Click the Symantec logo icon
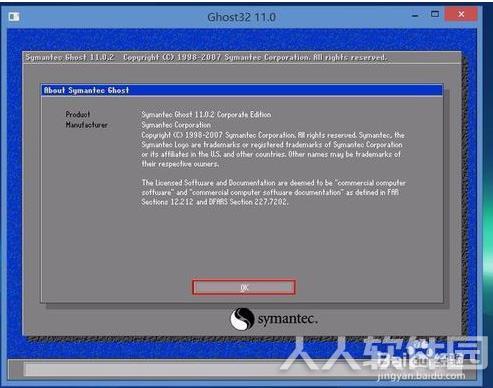The height and width of the screenshot is (388, 493). pos(242,319)
